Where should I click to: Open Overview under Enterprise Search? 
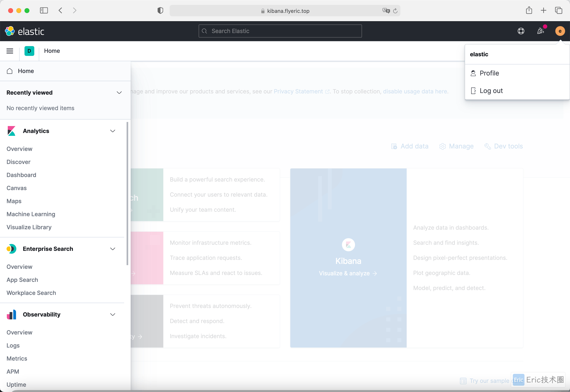pos(19,267)
